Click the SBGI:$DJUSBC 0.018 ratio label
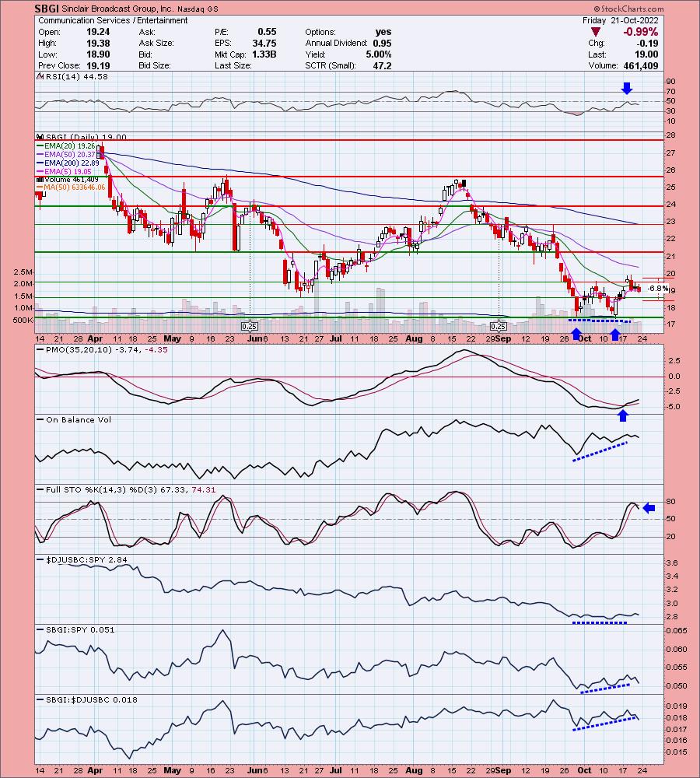Viewport: 700px width, 778px height. 89,699
